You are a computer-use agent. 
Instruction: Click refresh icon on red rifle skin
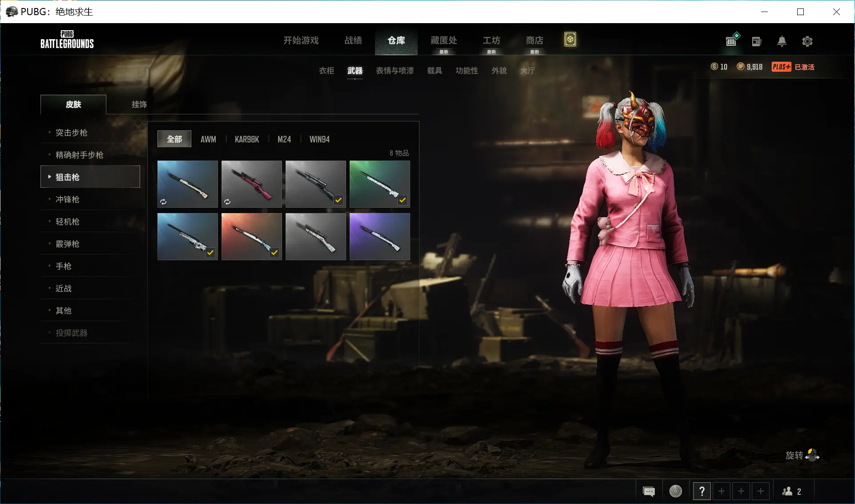point(227,202)
